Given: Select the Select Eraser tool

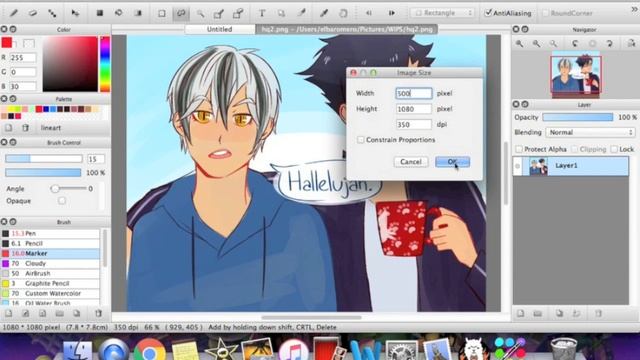Looking at the screenshot, I should pyautogui.click(x=238, y=13).
